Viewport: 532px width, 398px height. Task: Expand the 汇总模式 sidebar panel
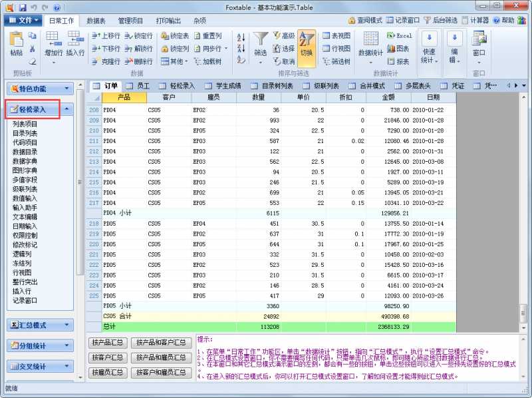[40, 325]
